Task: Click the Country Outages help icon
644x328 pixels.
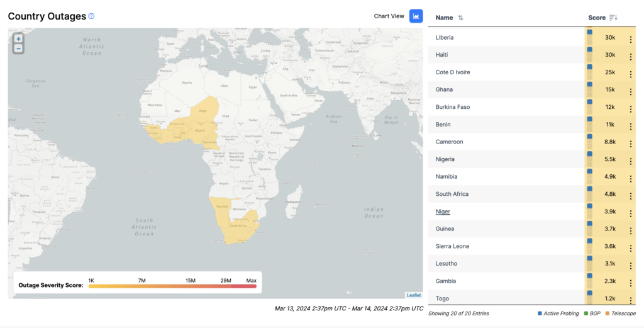Action: [92, 16]
